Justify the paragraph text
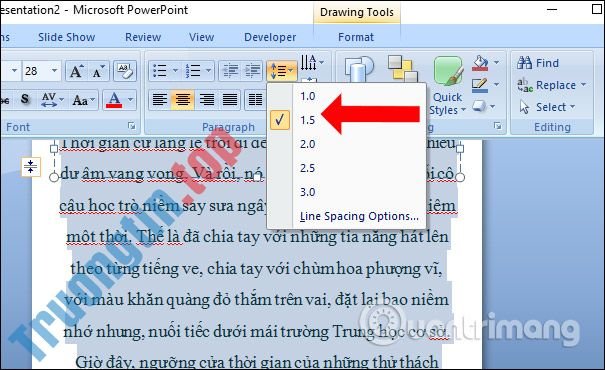Viewport: 605px width, 370px height. (230, 100)
